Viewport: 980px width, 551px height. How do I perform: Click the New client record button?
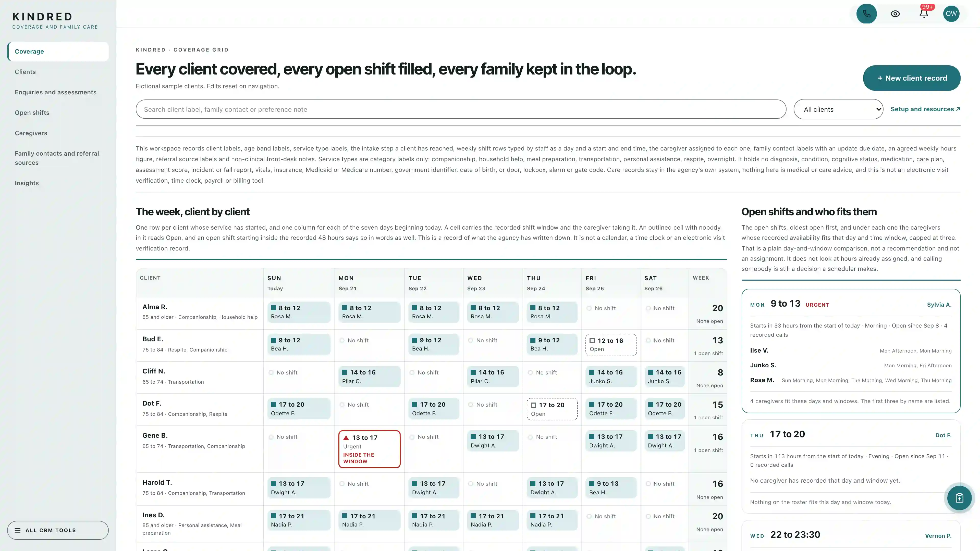click(x=912, y=78)
